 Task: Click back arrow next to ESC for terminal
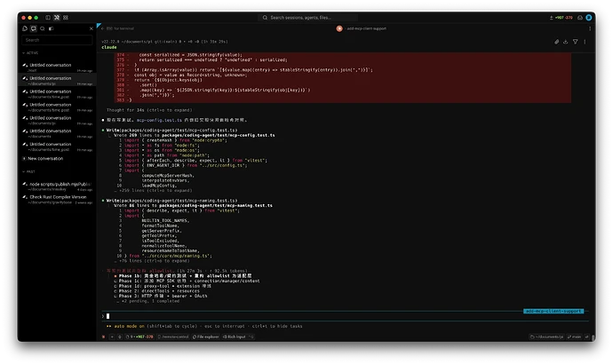coord(103,28)
